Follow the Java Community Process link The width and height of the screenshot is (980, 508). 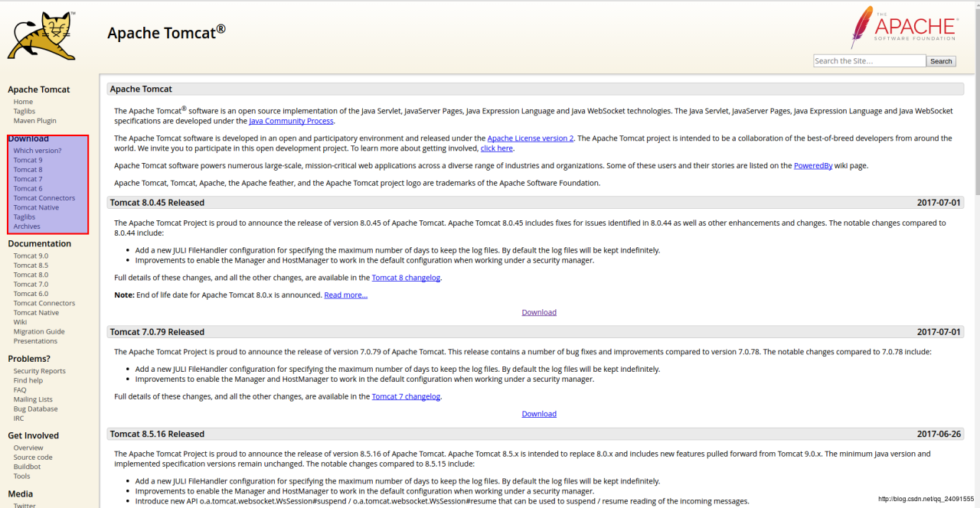[291, 121]
